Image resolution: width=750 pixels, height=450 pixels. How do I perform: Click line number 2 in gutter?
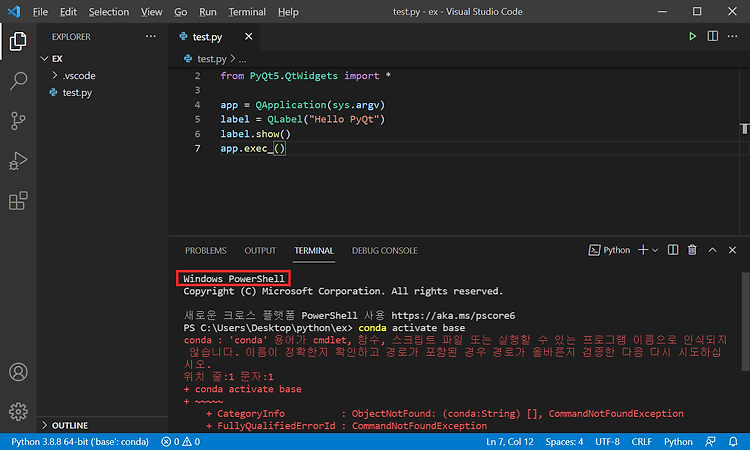[198, 76]
